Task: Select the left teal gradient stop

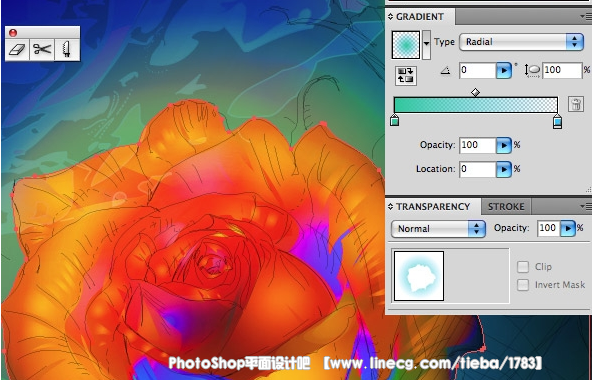Action: tap(394, 120)
